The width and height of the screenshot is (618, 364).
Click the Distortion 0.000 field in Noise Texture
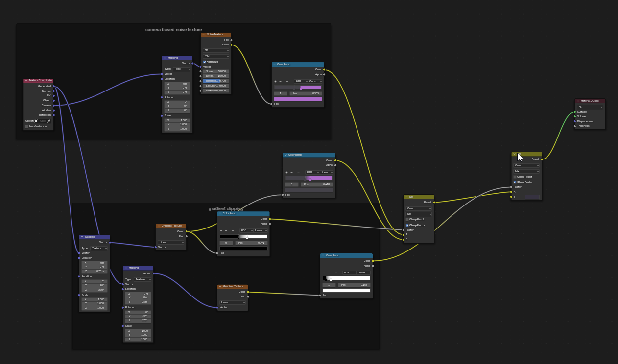216,91
